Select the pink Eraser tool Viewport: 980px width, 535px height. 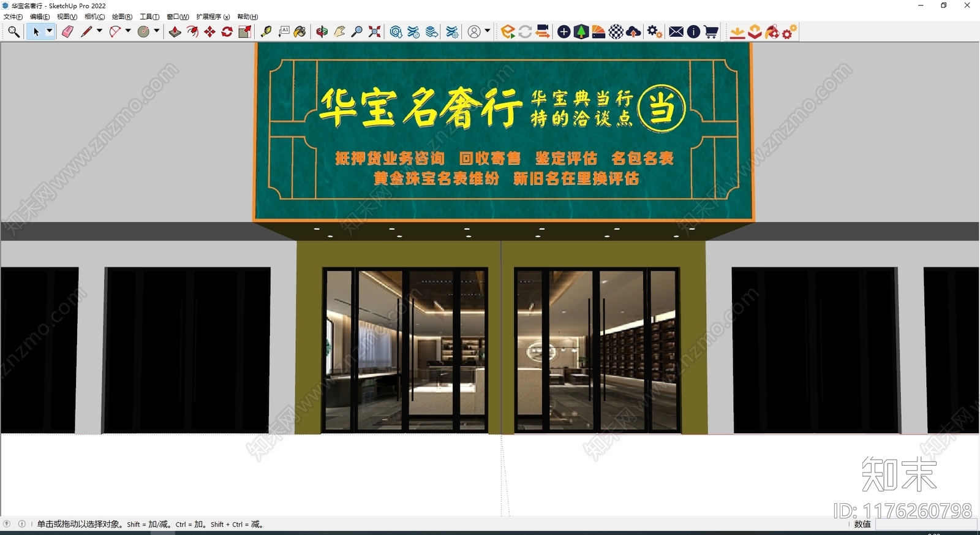coord(67,32)
